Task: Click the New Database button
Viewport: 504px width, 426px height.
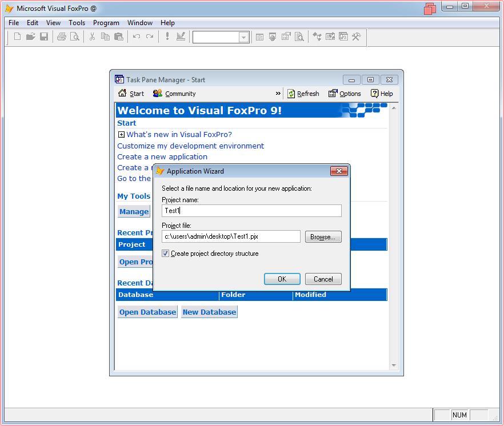Action: coord(209,312)
